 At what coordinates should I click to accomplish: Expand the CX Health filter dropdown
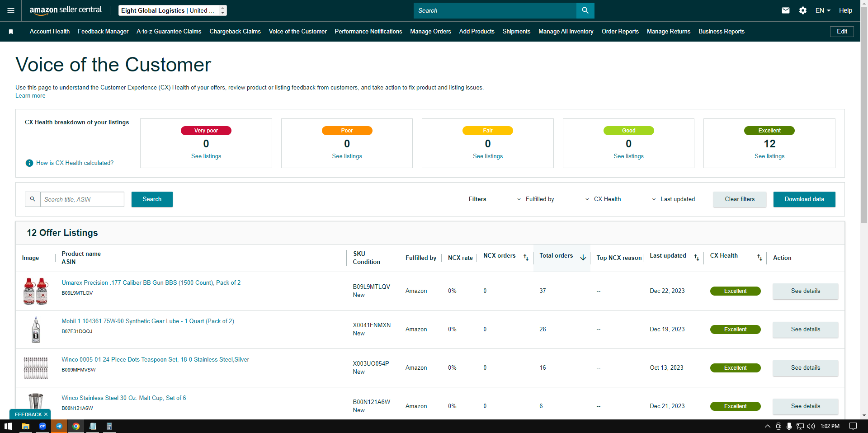[x=603, y=199]
